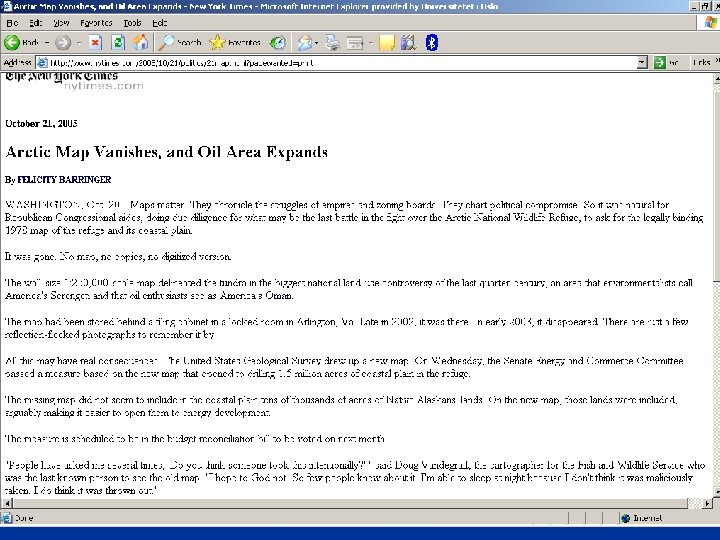The height and width of the screenshot is (540, 720).
Task: Click the green Back arrow button
Action: (12, 43)
